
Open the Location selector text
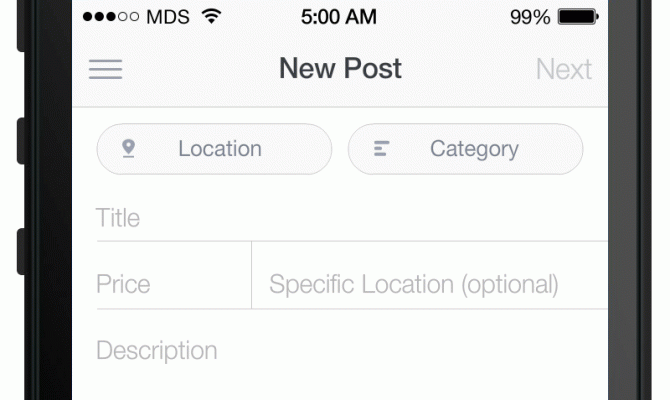(219, 149)
